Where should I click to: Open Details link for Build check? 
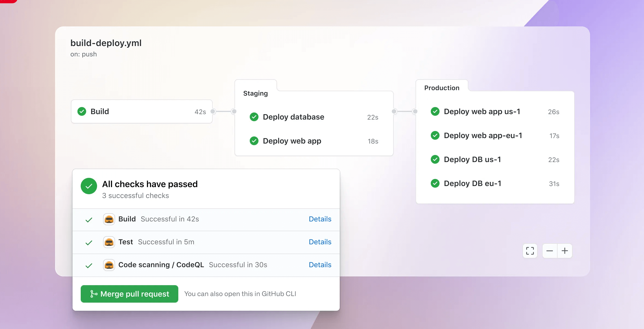(320, 219)
